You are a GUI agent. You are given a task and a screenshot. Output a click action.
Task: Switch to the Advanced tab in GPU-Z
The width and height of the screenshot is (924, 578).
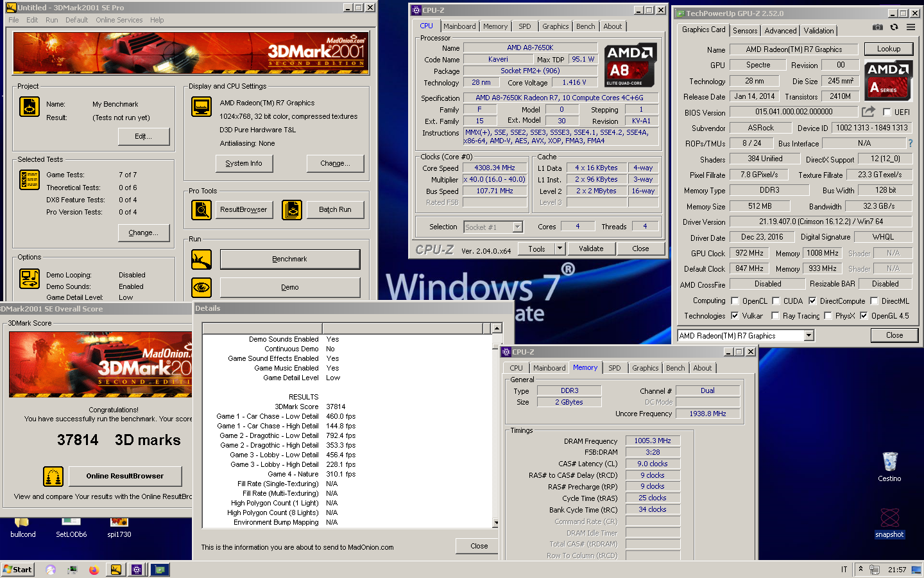coord(780,30)
